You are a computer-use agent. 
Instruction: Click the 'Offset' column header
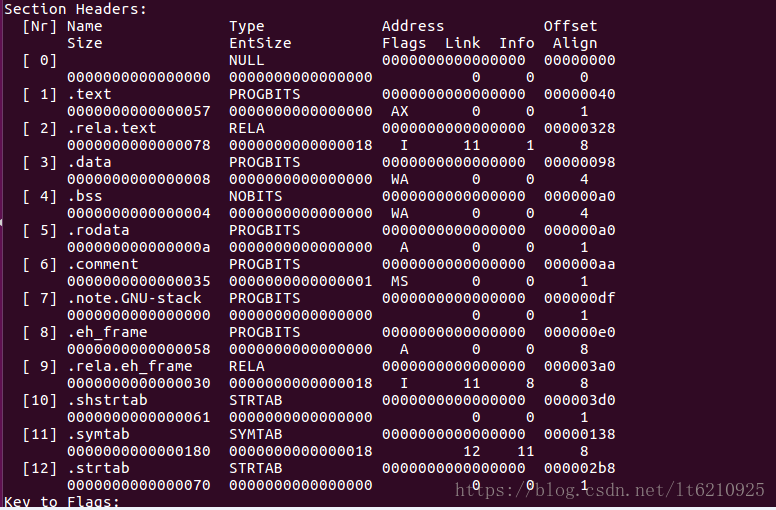(571, 26)
